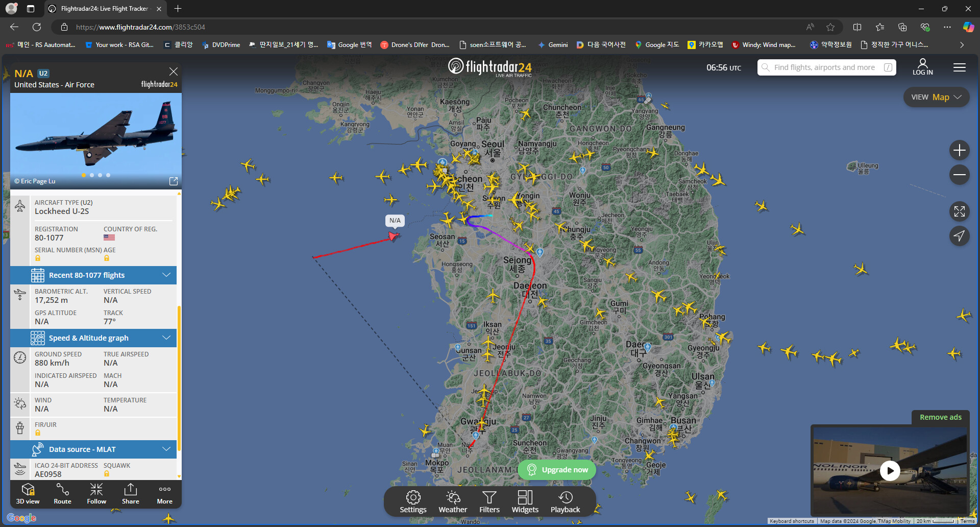Image resolution: width=980 pixels, height=527 pixels.
Task: Open the Windy: Wind map bookmark
Action: click(x=764, y=45)
